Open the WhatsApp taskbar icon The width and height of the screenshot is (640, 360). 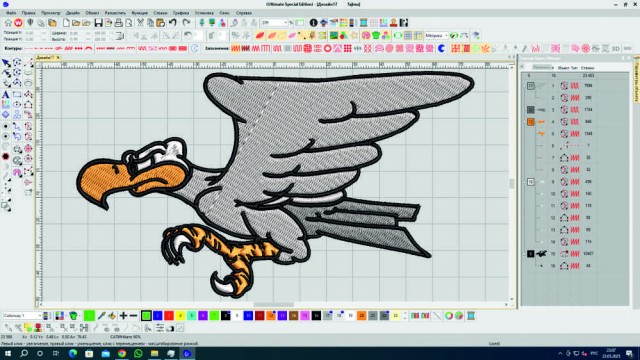pyautogui.click(x=138, y=353)
